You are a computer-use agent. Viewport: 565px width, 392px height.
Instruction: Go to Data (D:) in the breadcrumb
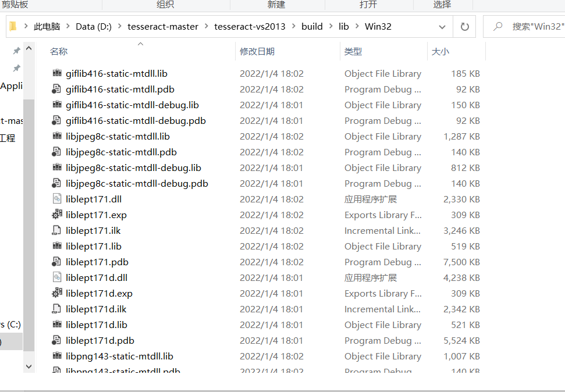tap(94, 27)
